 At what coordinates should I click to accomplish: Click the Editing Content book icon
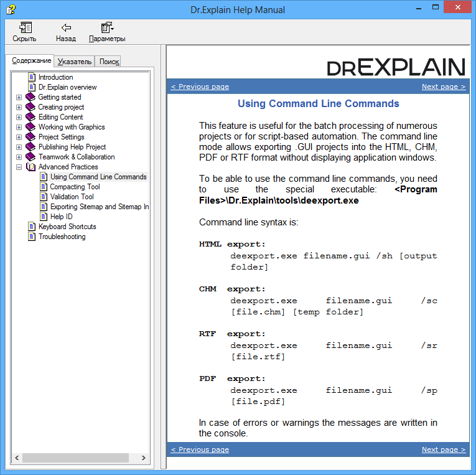(x=30, y=117)
